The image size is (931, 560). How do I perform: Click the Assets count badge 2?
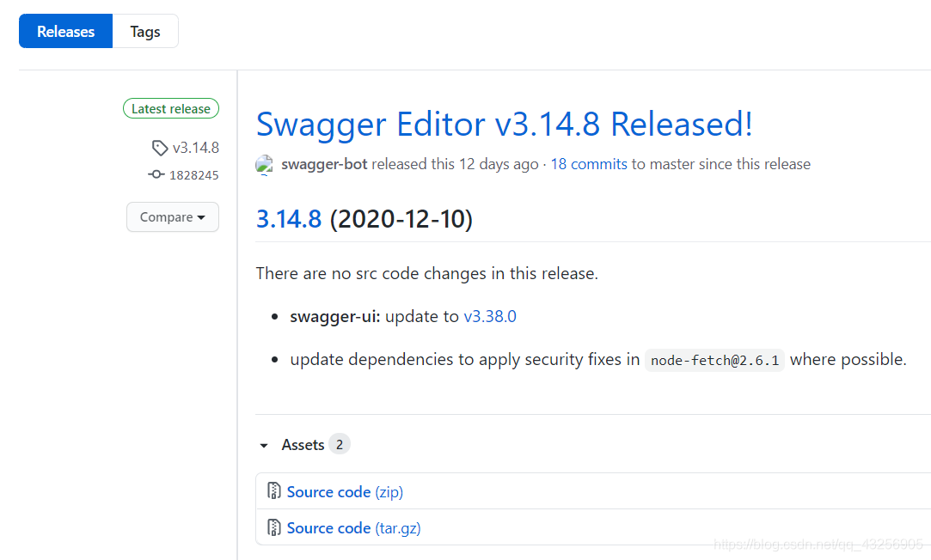tap(340, 444)
